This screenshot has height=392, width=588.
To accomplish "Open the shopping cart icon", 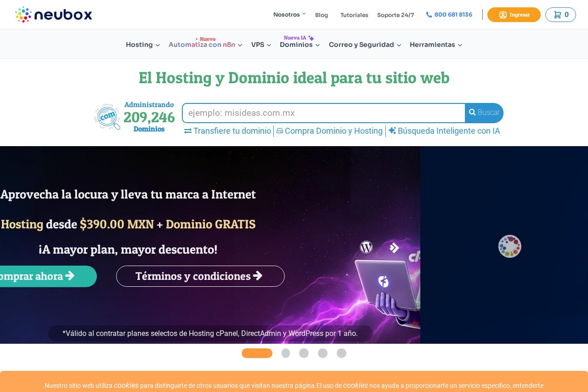I will coord(560,15).
